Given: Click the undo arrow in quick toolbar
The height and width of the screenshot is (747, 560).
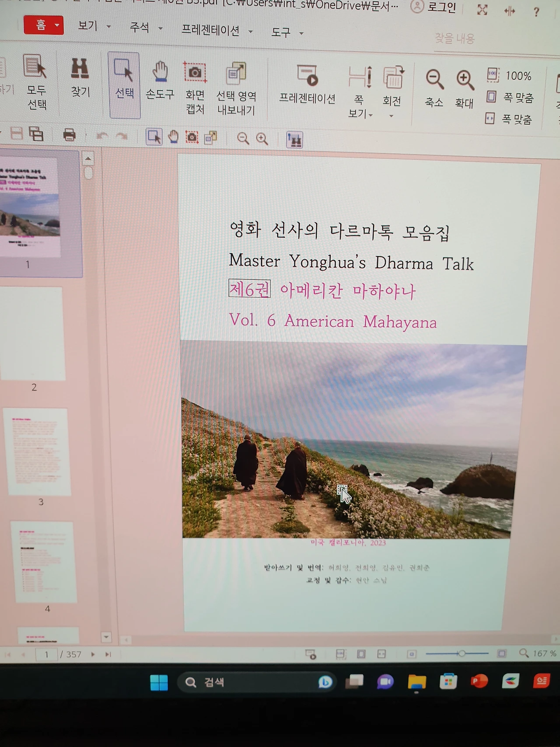Looking at the screenshot, I should (102, 136).
